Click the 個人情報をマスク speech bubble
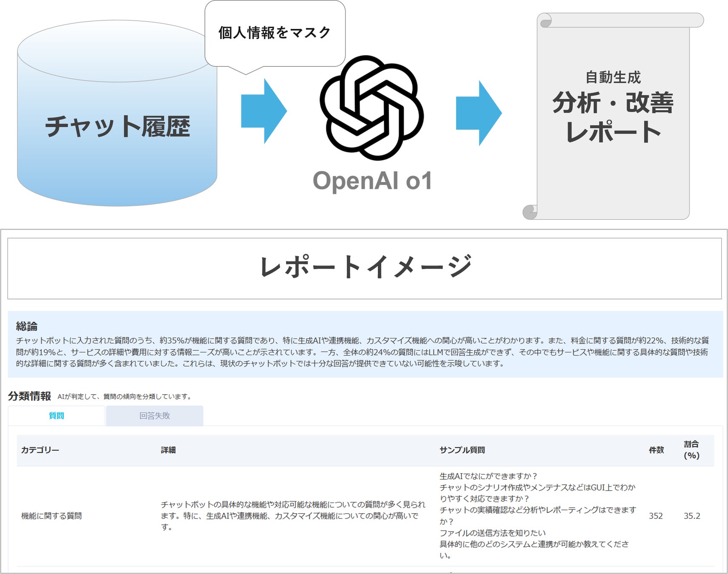The image size is (728, 574). (x=275, y=37)
